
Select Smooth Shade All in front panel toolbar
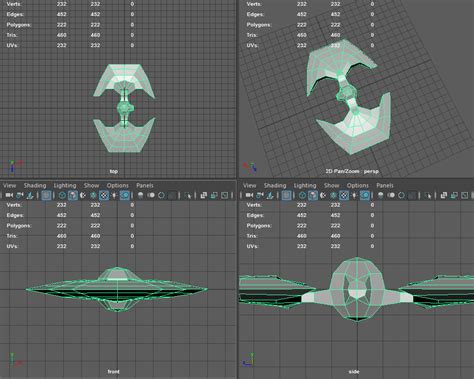point(73,195)
